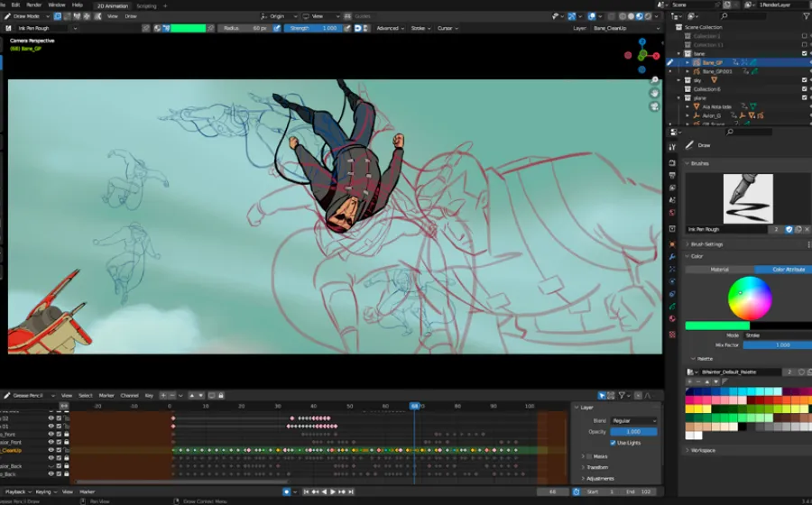Uncheck the Collection 6 checkbox
The height and width of the screenshot is (505, 812).
(804, 89)
